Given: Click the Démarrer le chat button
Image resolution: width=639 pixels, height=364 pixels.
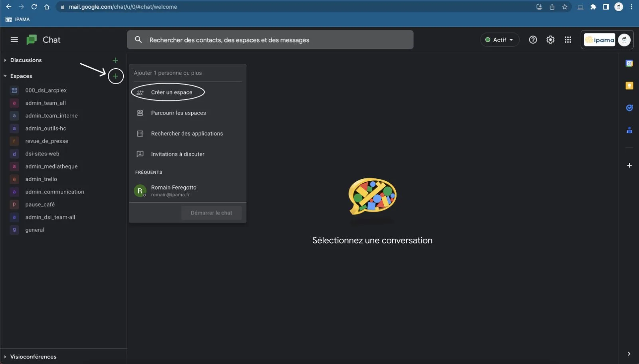Looking at the screenshot, I should [211, 213].
